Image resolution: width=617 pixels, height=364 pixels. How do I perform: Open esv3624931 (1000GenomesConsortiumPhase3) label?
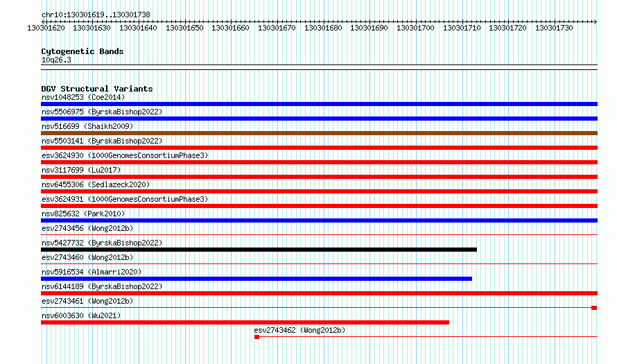tap(125, 199)
